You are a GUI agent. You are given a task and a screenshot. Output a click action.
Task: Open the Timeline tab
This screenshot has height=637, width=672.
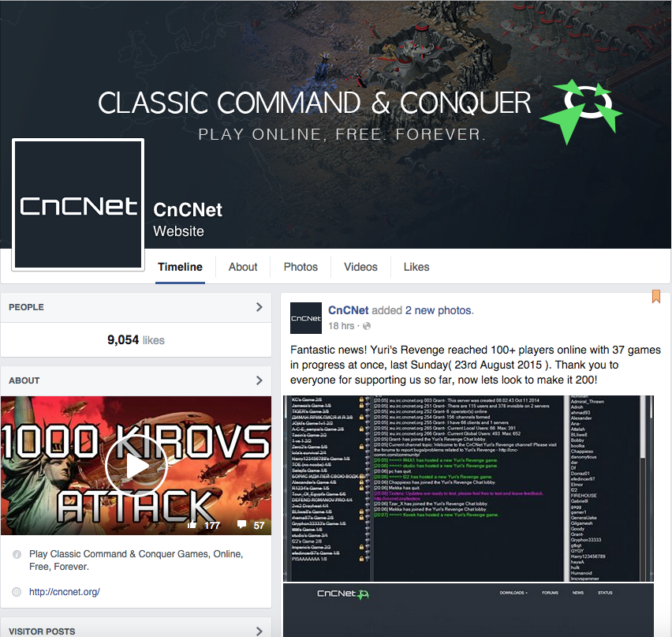(x=180, y=267)
